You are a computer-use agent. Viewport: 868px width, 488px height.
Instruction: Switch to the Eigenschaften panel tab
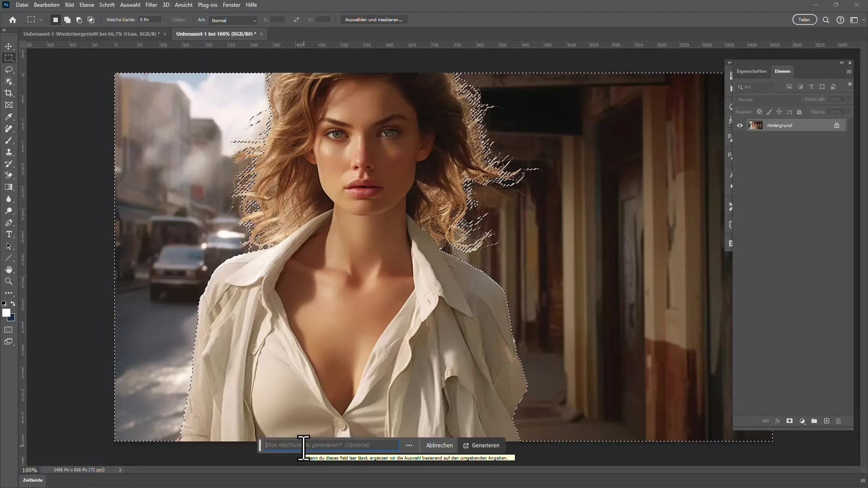pos(751,71)
